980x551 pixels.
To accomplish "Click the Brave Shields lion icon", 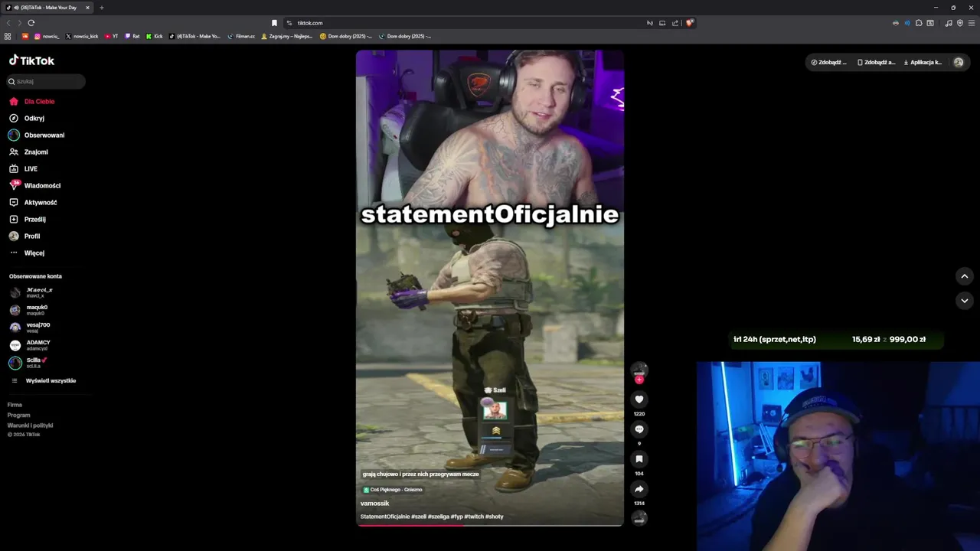I will (689, 23).
